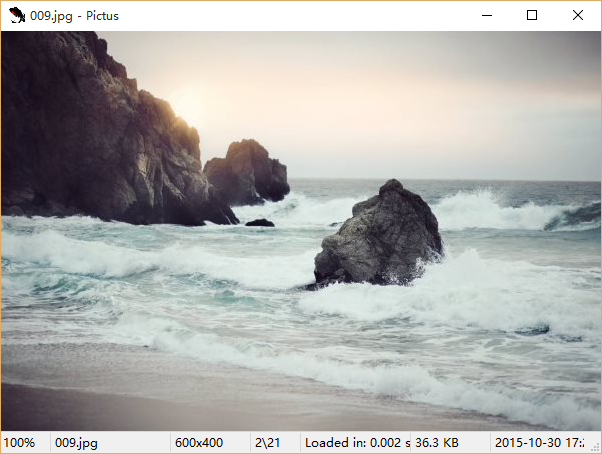This screenshot has width=602, height=454.
Task: Click the 36.3 KB file size field
Action: point(437,442)
